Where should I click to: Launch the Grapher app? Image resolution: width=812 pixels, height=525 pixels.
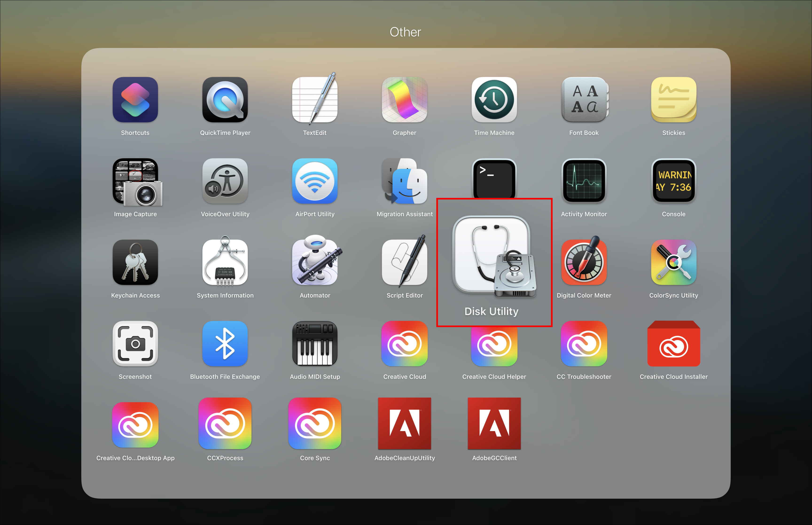[404, 100]
